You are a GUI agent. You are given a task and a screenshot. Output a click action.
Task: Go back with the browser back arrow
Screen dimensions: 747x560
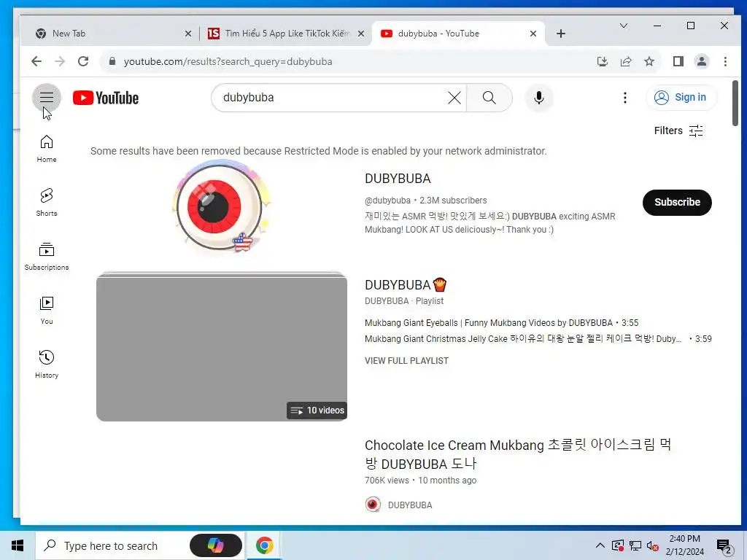click(x=36, y=61)
